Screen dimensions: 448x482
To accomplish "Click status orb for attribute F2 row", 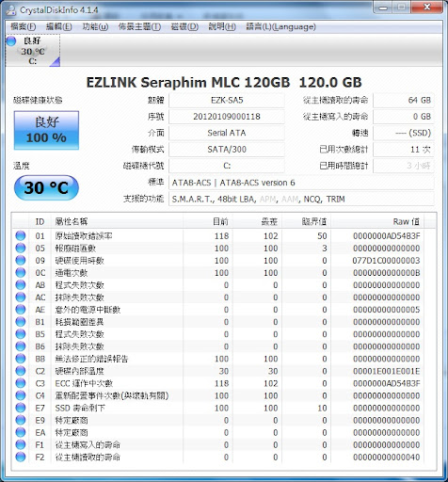I will tap(21, 457).
